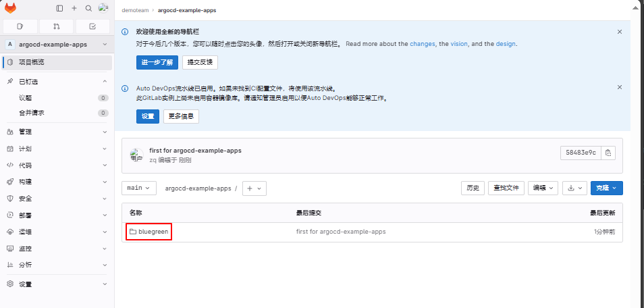Open the vision link
The image size is (644, 308).
tap(459, 44)
